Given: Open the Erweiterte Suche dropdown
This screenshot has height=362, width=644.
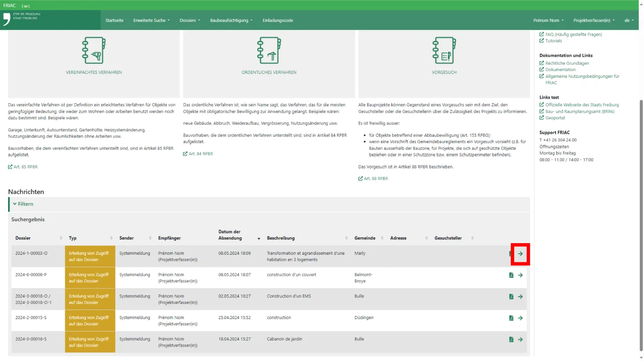Looking at the screenshot, I should point(151,21).
